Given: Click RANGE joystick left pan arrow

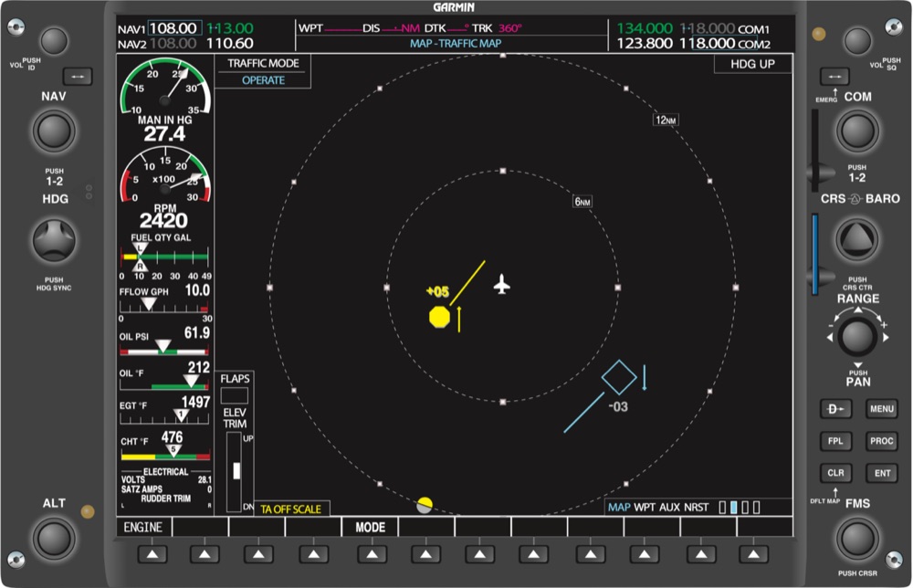Looking at the screenshot, I should (830, 338).
